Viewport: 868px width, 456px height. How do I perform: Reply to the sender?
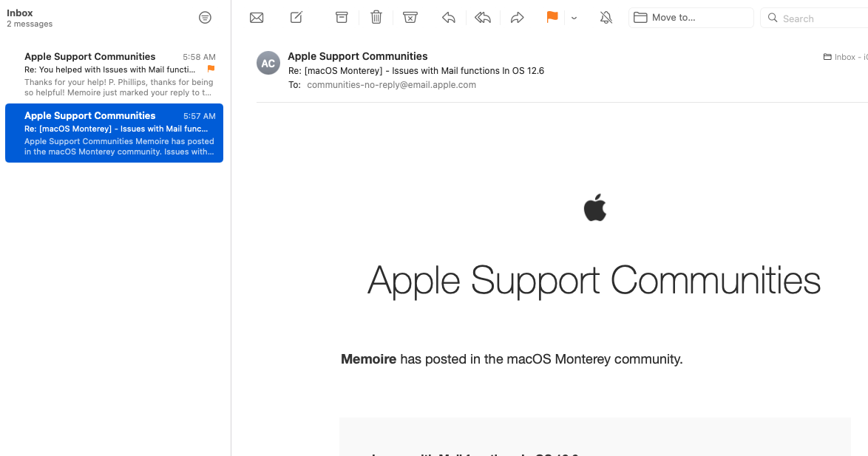pyautogui.click(x=448, y=18)
